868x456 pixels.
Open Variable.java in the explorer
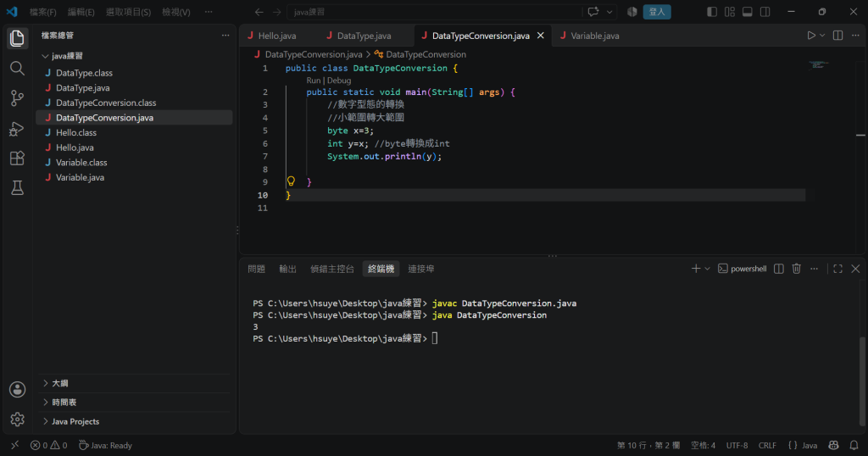(x=80, y=177)
